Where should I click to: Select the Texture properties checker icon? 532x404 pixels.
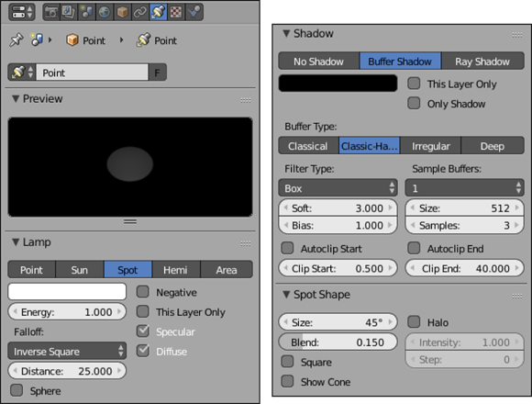(x=176, y=12)
